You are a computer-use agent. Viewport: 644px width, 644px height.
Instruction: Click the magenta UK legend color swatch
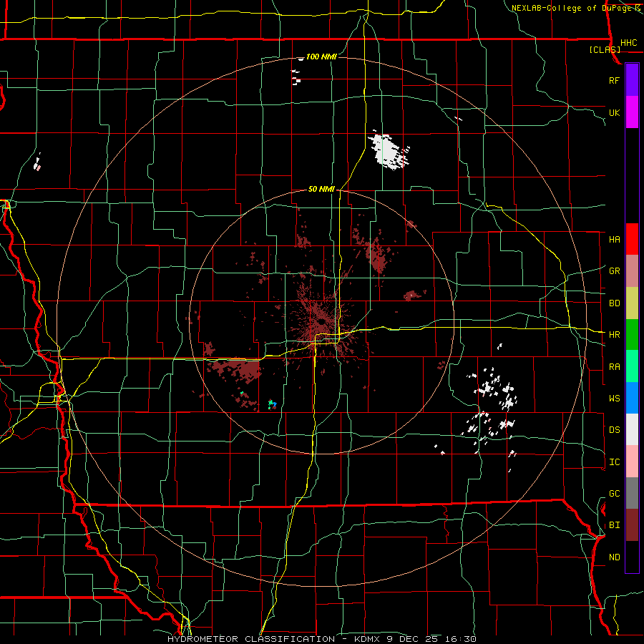coord(632,112)
